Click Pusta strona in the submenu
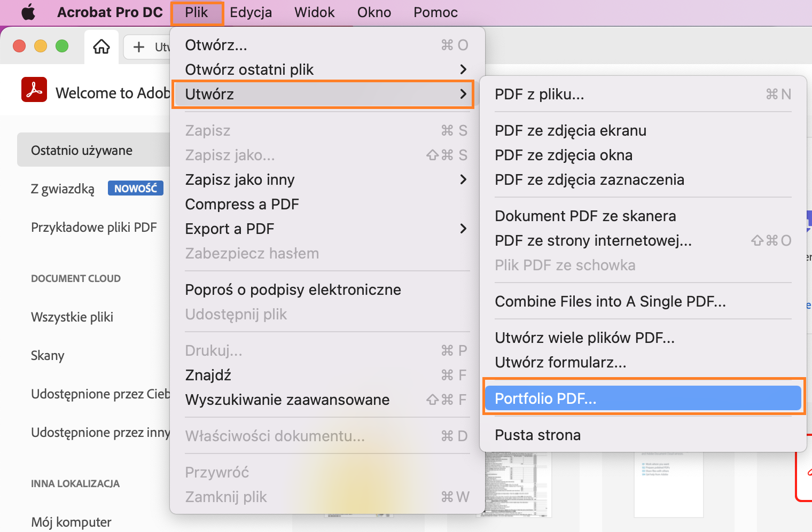Screen dimensions: 812x532 [x=537, y=434]
